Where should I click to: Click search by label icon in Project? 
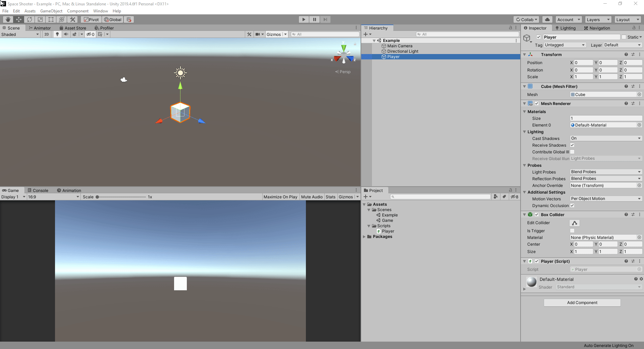[504, 197]
